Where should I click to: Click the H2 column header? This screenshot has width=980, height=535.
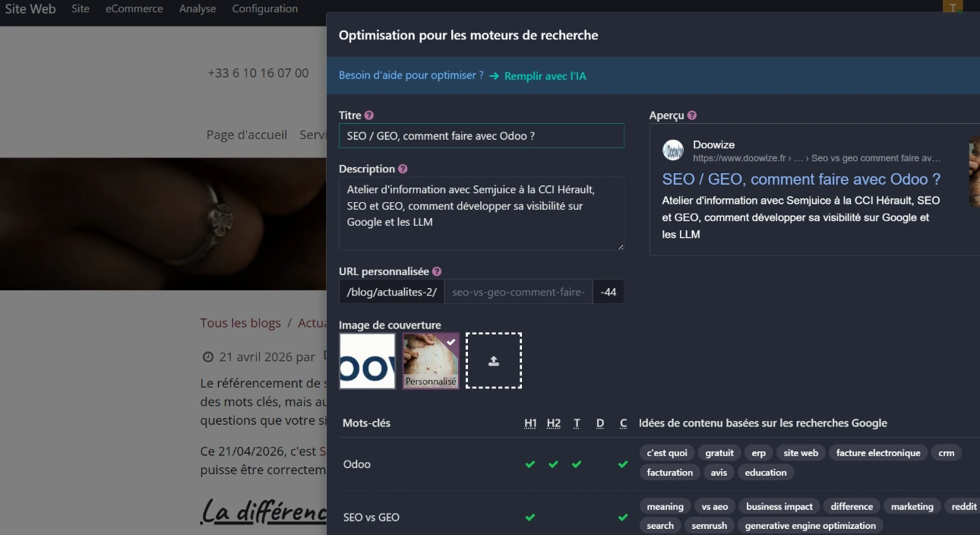[x=554, y=423]
